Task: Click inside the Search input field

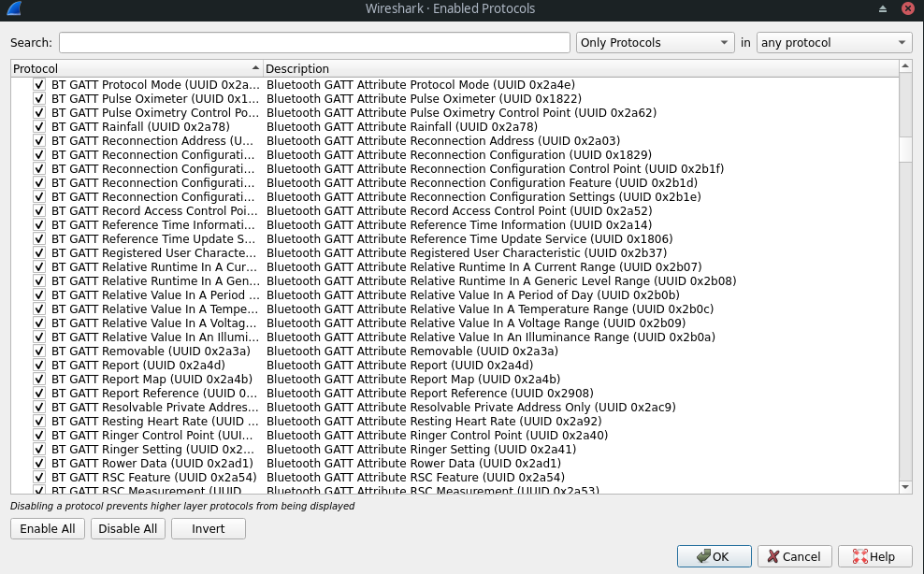Action: [314, 42]
